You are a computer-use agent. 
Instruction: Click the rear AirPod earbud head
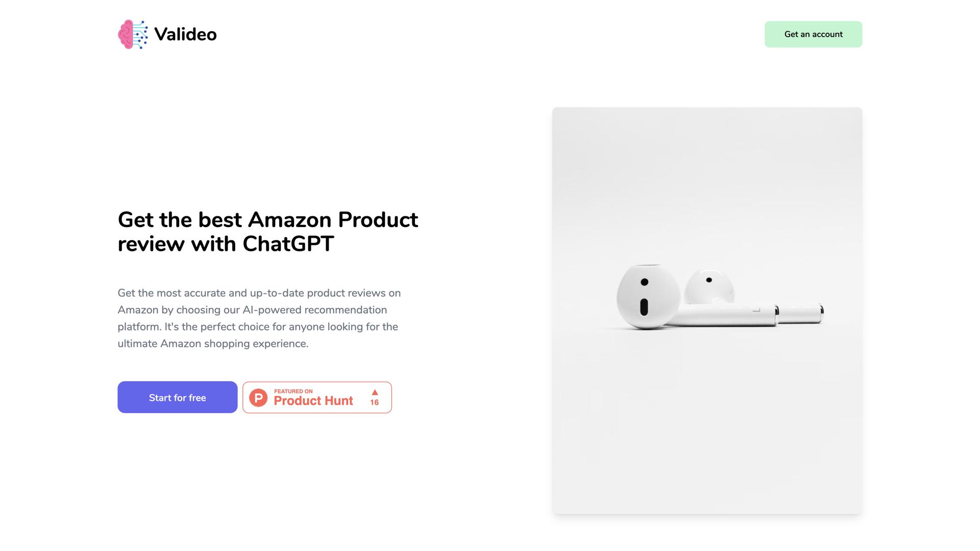tap(709, 287)
